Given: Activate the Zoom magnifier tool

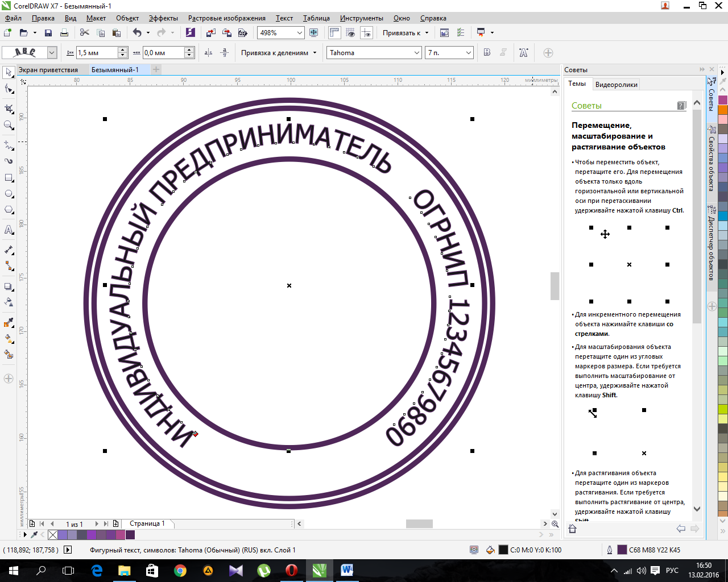Looking at the screenshot, I should (9, 125).
